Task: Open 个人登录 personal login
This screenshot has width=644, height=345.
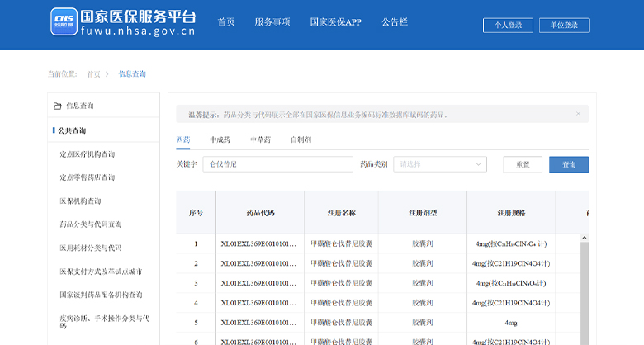Action: click(x=508, y=26)
